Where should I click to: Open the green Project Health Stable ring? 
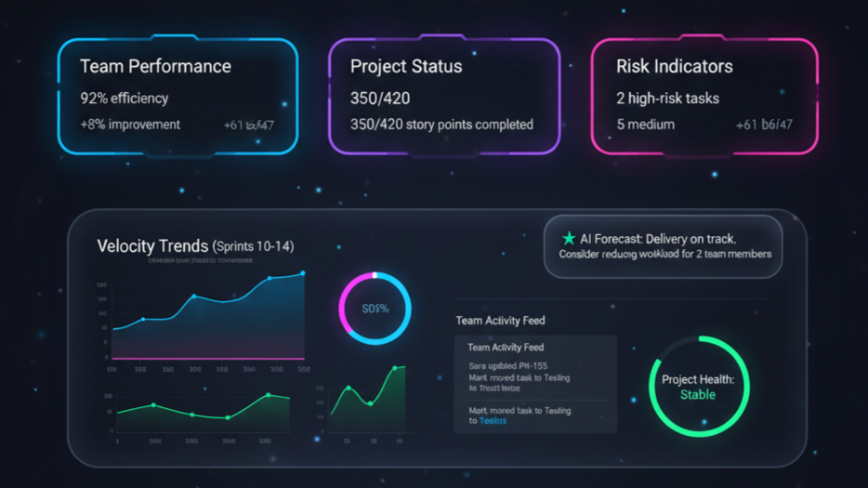pos(698,387)
